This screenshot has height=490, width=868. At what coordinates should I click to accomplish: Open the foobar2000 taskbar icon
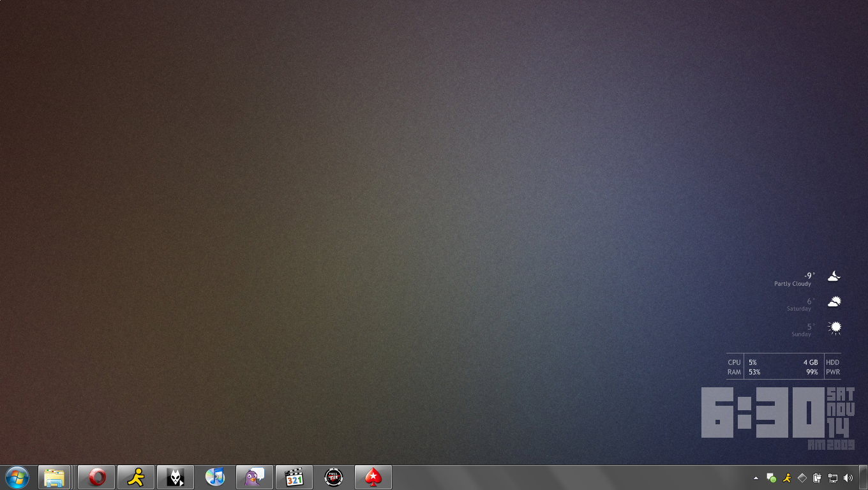coord(176,477)
